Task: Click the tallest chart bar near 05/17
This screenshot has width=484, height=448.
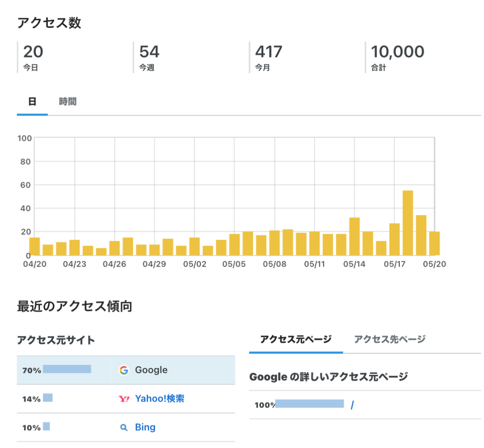Action: (x=408, y=223)
